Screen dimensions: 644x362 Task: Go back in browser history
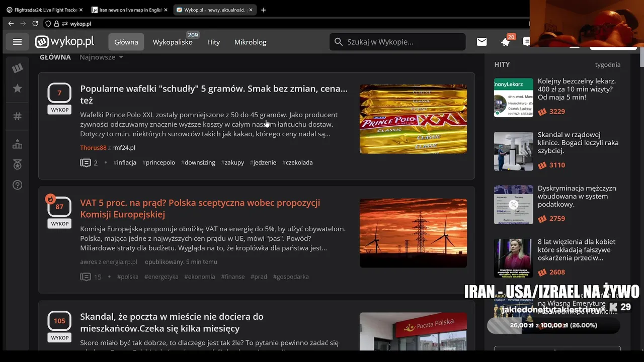(x=11, y=24)
